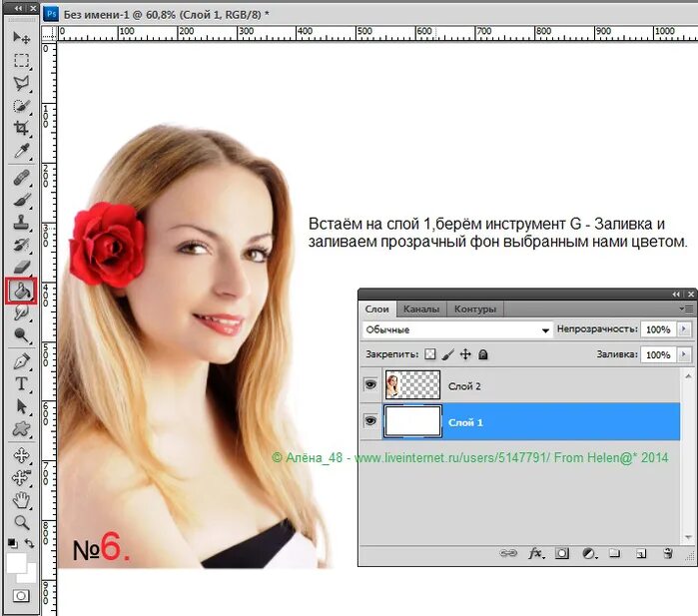Select the Hand tool
This screenshot has height=616, width=698.
tap(21, 501)
